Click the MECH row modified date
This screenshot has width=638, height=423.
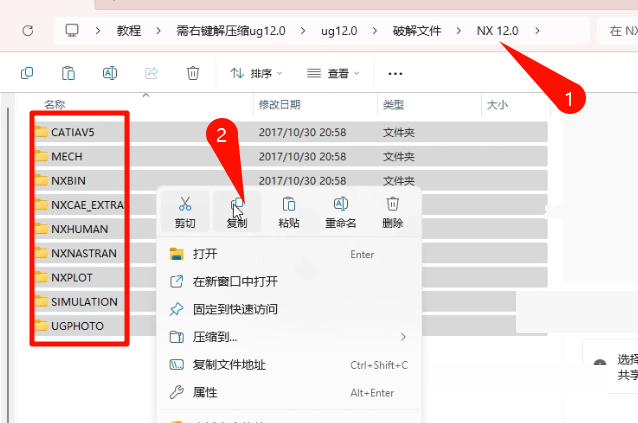[x=302, y=157]
